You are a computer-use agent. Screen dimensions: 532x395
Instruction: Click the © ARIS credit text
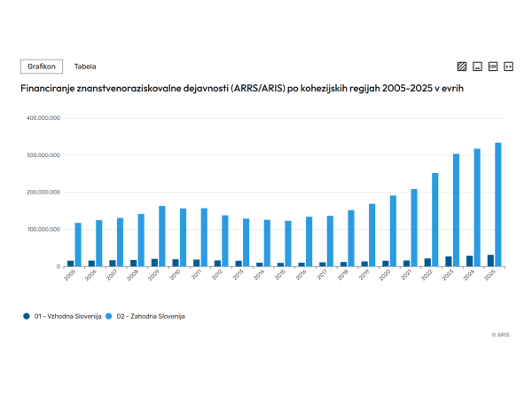click(500, 335)
